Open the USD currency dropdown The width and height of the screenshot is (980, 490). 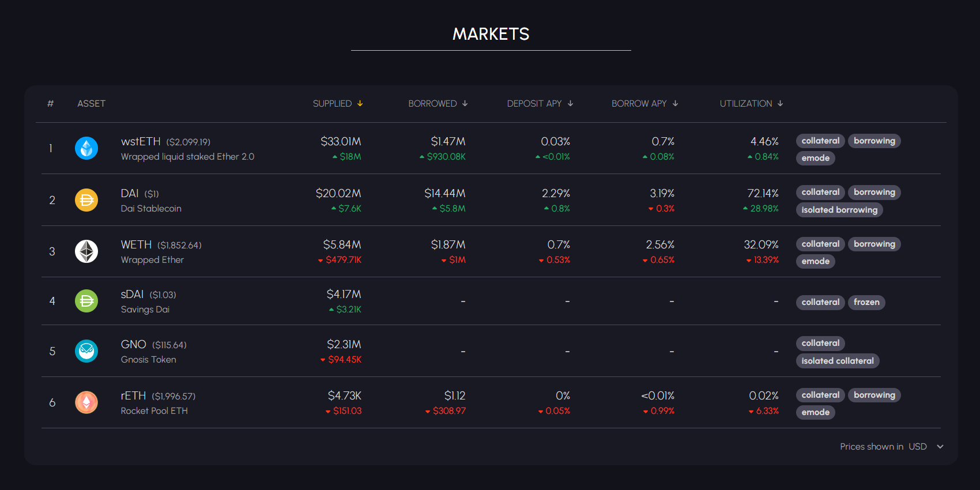pyautogui.click(x=926, y=447)
